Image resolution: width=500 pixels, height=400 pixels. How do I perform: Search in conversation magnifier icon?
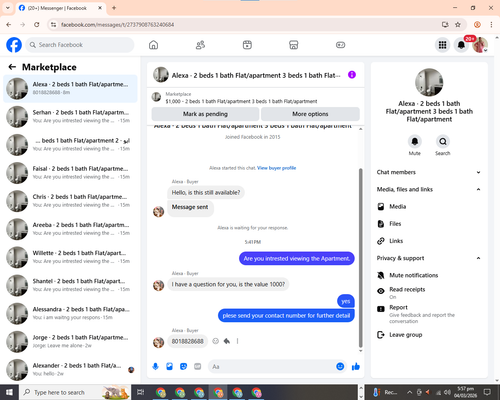[443, 142]
